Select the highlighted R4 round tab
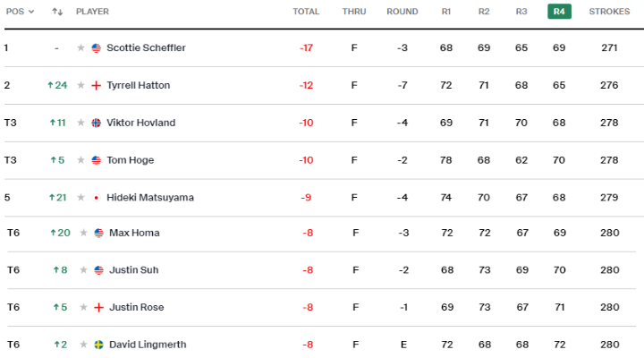The height and width of the screenshot is (358, 644). (559, 12)
